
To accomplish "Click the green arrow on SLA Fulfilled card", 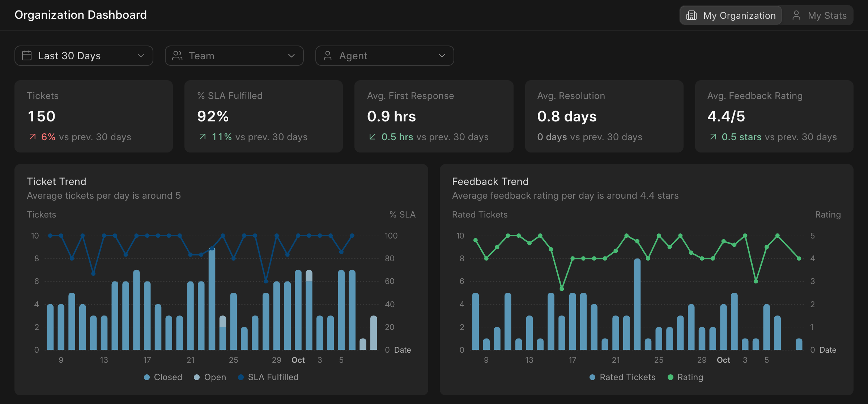I will (203, 137).
